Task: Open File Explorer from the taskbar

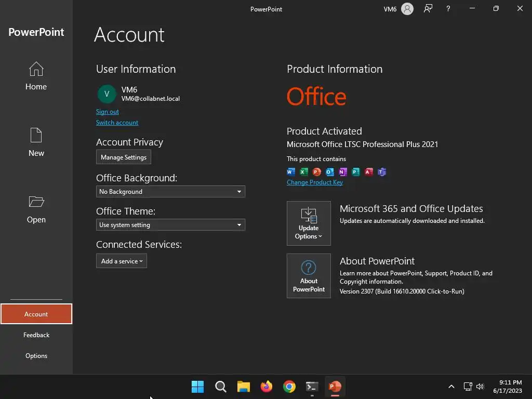Action: click(x=243, y=387)
